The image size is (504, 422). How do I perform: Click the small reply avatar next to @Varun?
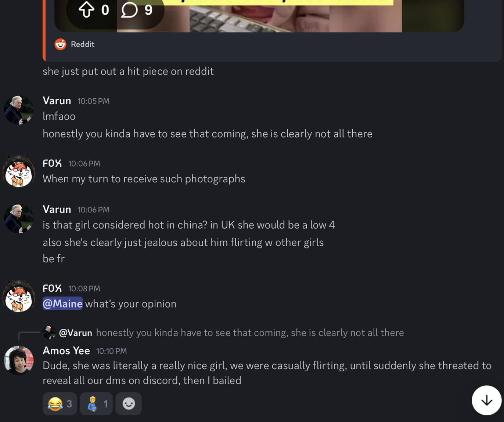tap(49, 332)
